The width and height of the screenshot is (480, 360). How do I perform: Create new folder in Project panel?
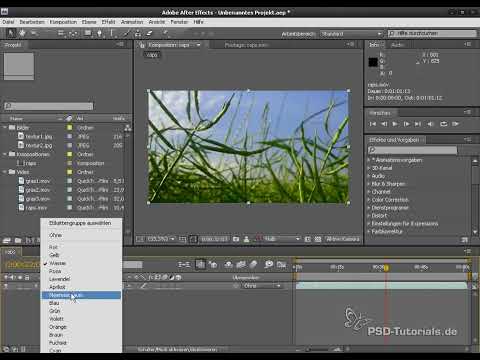click(x=18, y=240)
